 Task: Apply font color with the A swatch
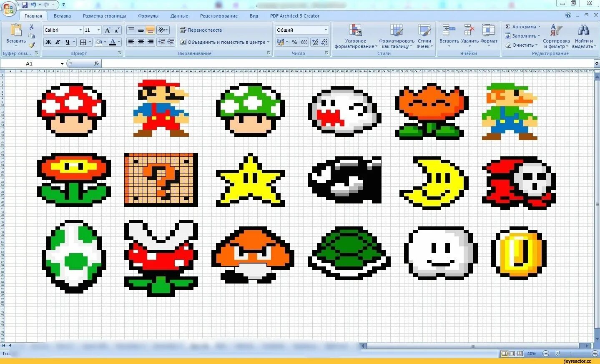(113, 42)
